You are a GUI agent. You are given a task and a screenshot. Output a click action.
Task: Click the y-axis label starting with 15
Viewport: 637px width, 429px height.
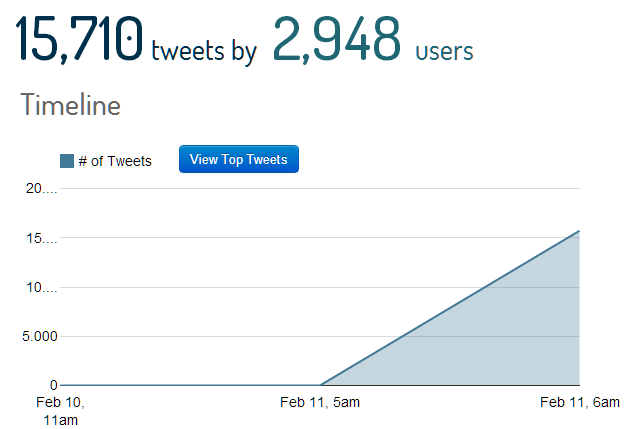tap(41, 238)
